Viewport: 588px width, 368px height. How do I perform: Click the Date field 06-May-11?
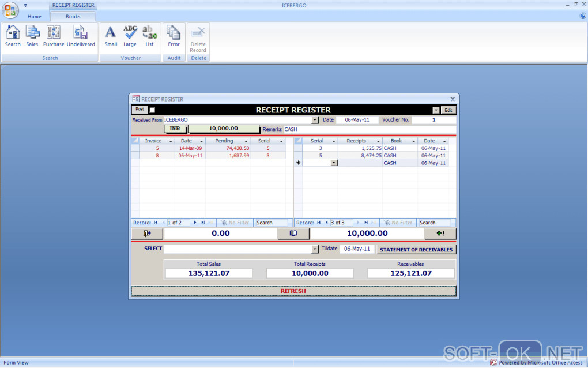[357, 119]
